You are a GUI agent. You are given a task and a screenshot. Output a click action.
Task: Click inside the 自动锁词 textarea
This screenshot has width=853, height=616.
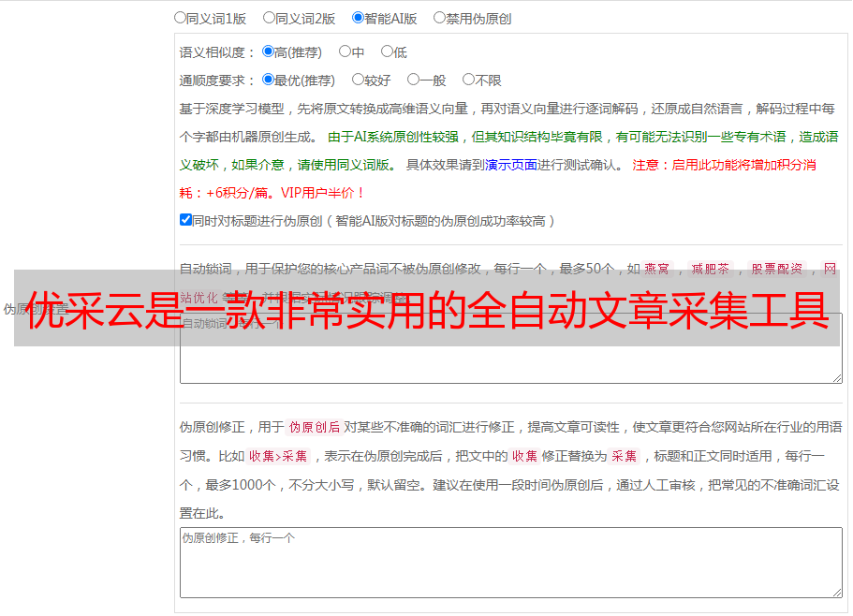tap(511, 348)
